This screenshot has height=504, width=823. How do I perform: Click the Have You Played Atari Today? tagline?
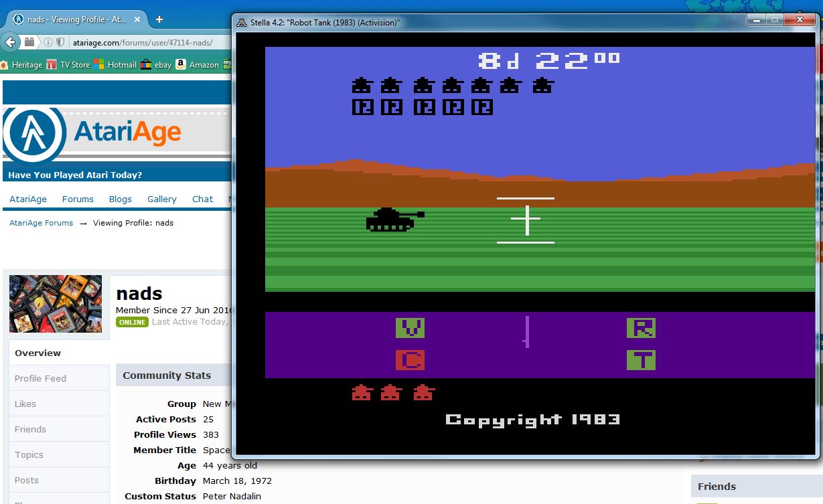coord(75,175)
